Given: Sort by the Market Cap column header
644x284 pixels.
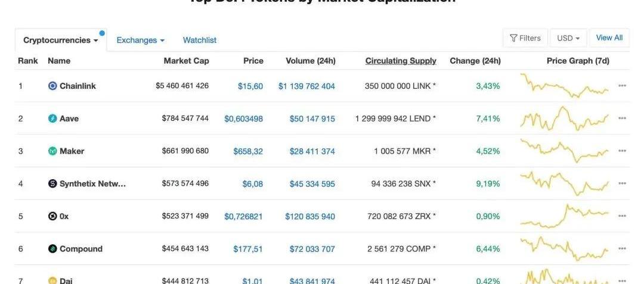Looking at the screenshot, I should coord(187,61).
